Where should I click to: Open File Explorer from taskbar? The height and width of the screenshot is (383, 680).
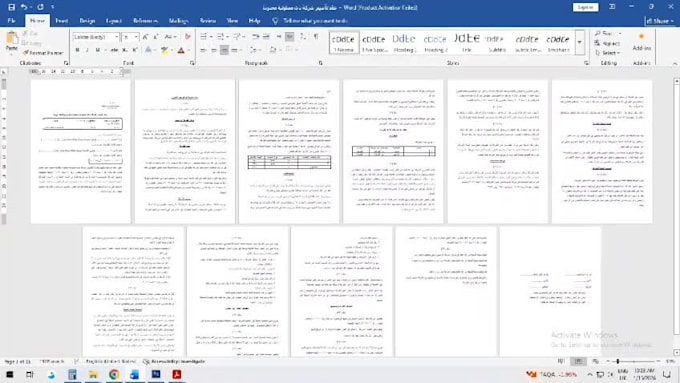coord(93,374)
